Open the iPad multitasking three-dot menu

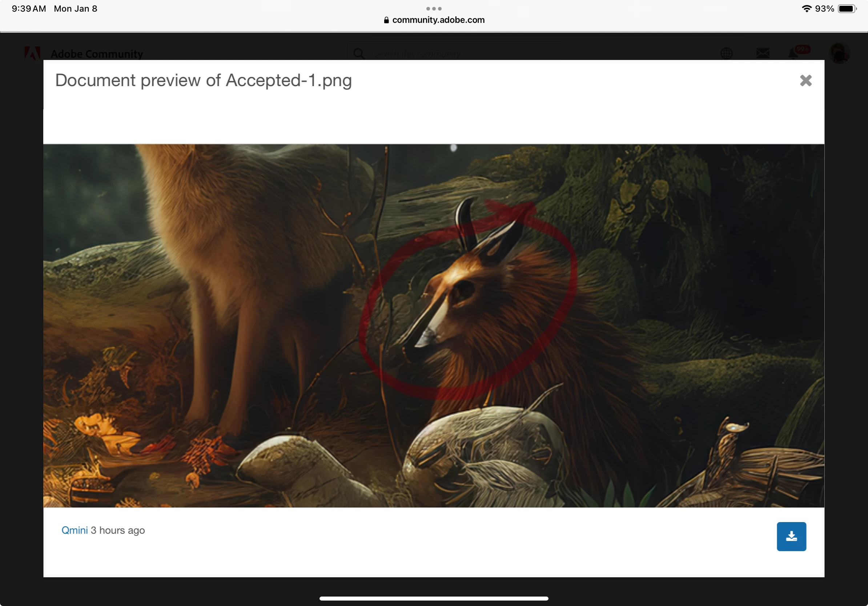[x=434, y=8]
